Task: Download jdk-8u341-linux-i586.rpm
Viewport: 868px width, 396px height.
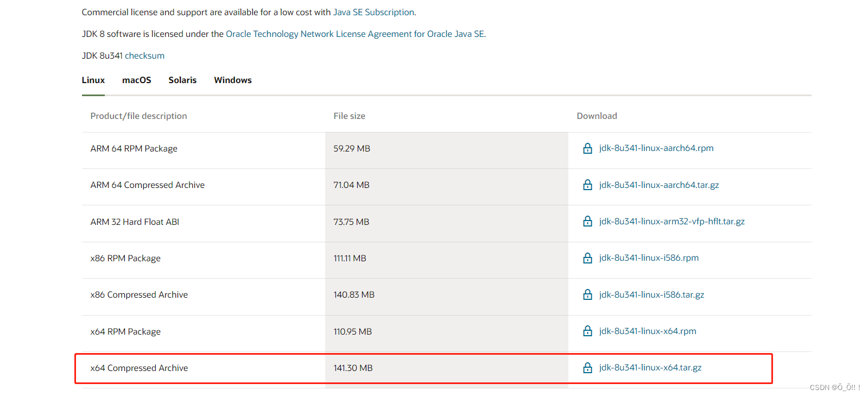Action: click(649, 257)
